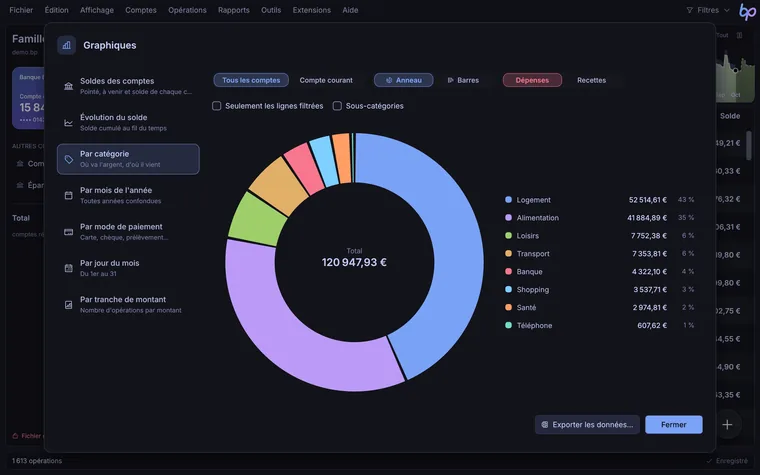This screenshot has height=475, width=760.
Task: Select Compte courant account filter
Action: tap(326, 80)
